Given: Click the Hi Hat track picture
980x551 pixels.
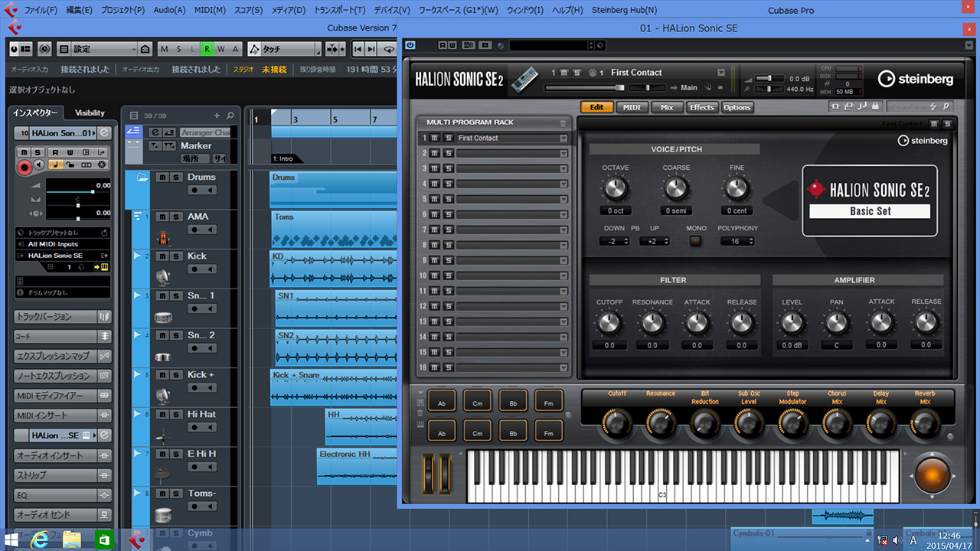Looking at the screenshot, I should [162, 436].
